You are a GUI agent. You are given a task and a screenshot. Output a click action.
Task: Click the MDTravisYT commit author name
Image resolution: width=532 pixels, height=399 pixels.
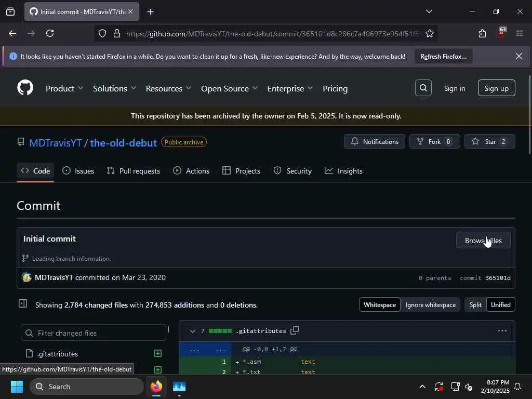[x=54, y=277]
